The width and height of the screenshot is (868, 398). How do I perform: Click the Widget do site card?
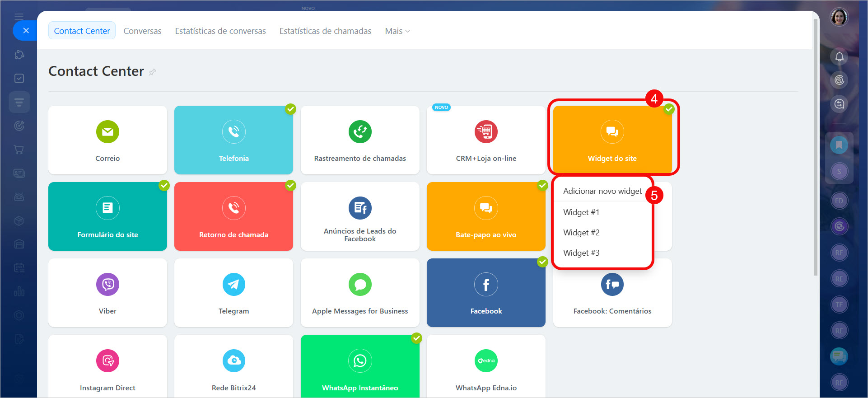coord(612,140)
